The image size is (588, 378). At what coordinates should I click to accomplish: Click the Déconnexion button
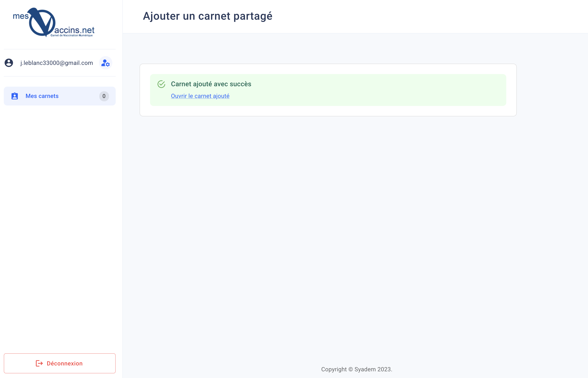coord(60,363)
